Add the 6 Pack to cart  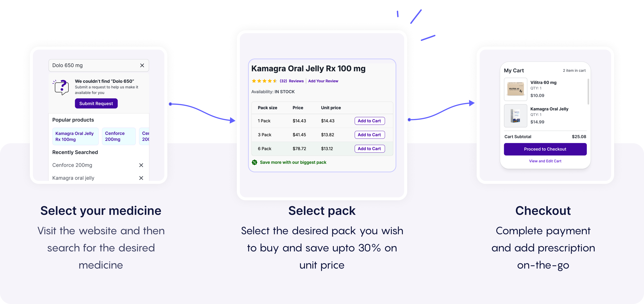coord(369,149)
